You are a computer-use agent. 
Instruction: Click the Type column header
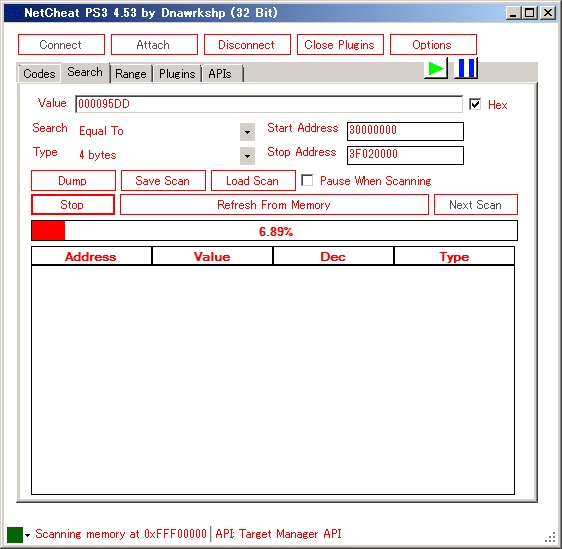[454, 256]
